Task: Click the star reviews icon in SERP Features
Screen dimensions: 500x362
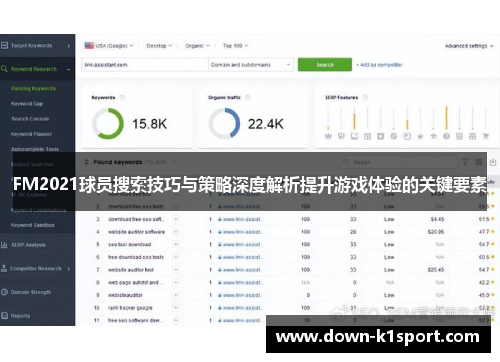Action: pos(420,136)
